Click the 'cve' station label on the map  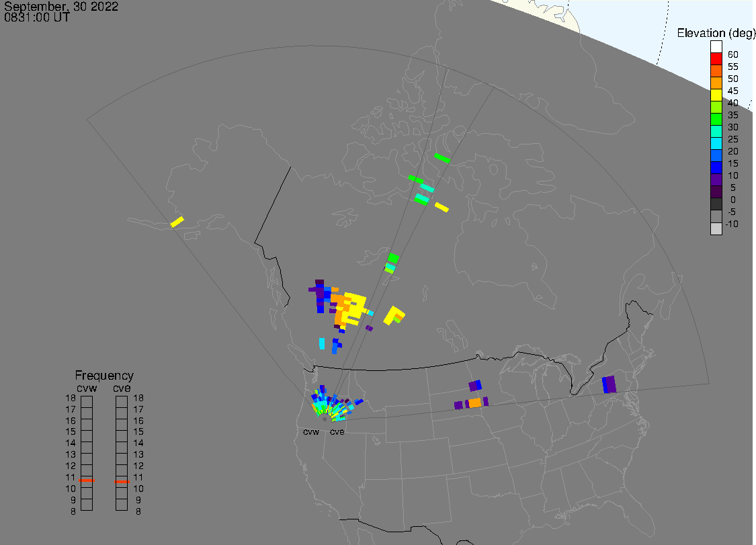coord(337,431)
